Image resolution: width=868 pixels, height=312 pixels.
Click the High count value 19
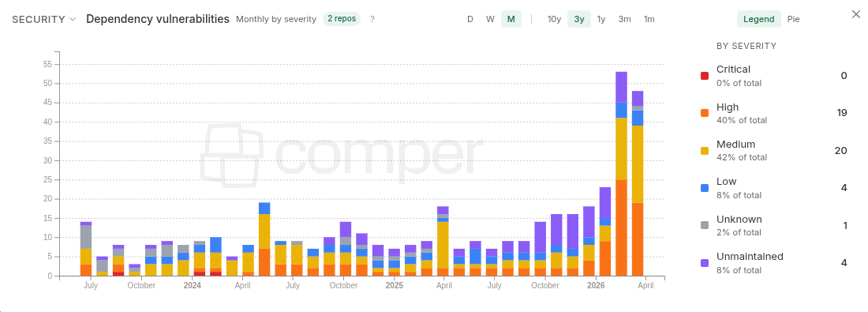click(x=842, y=113)
